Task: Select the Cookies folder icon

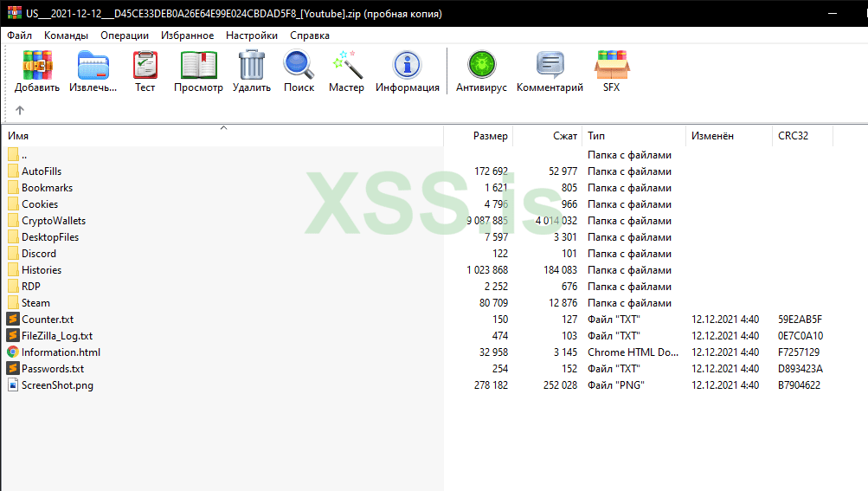Action: pyautogui.click(x=13, y=204)
